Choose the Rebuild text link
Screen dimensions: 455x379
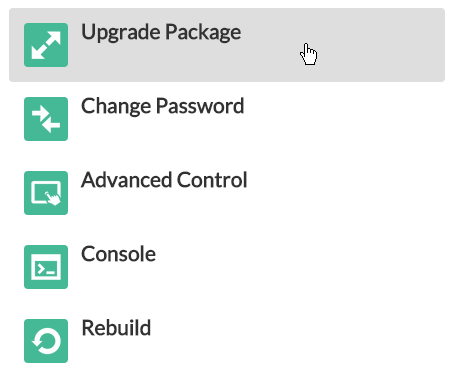tap(116, 328)
